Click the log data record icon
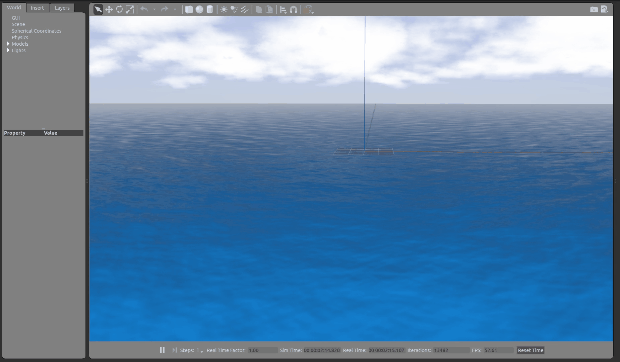620x362 pixels. coord(604,9)
